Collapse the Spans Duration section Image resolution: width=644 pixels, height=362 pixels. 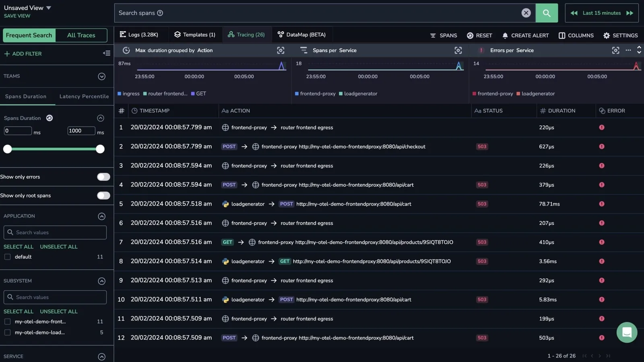tap(101, 118)
